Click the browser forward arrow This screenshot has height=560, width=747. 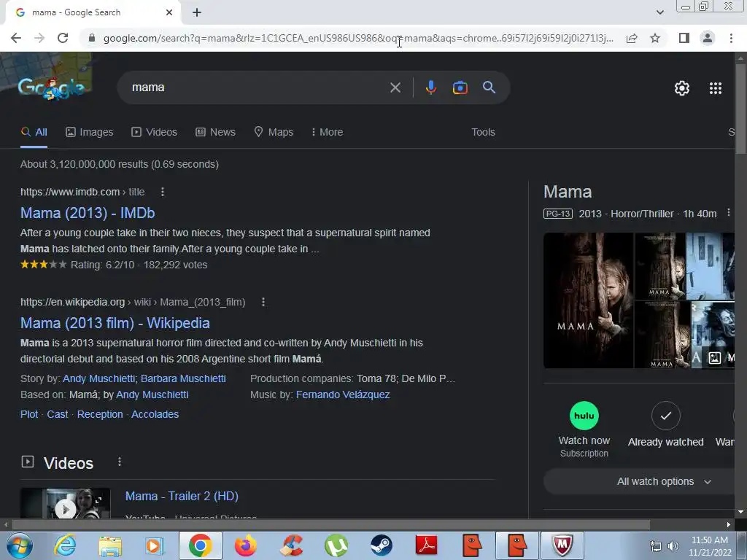39,38
